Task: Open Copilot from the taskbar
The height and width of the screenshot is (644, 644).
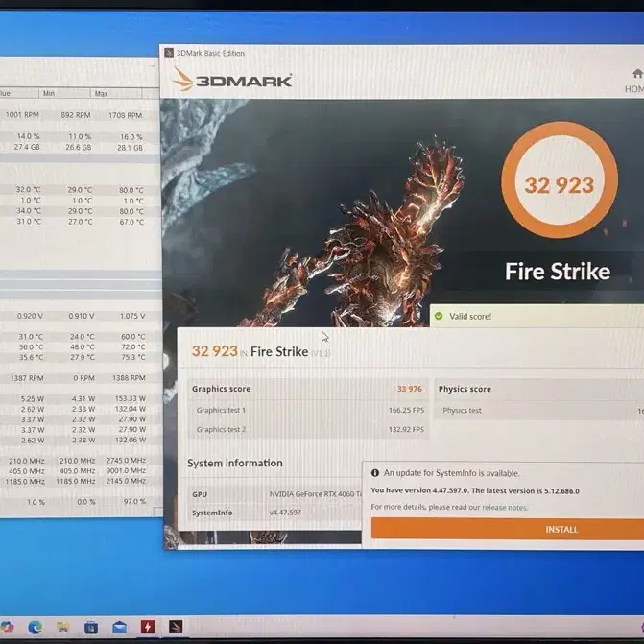Action: tap(7, 627)
